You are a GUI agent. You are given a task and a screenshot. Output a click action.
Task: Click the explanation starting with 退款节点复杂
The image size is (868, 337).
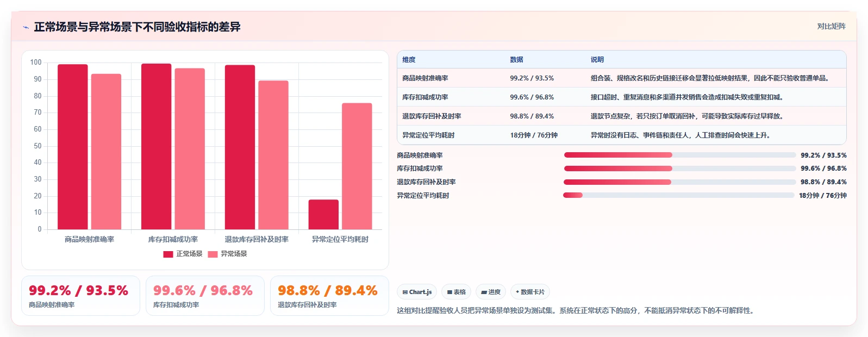pos(688,116)
